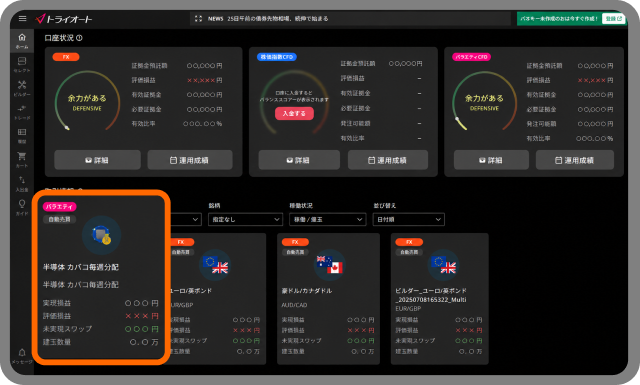Expand the news ticker fullscreen icon
Screen dimensions: 640x385
click(x=198, y=18)
